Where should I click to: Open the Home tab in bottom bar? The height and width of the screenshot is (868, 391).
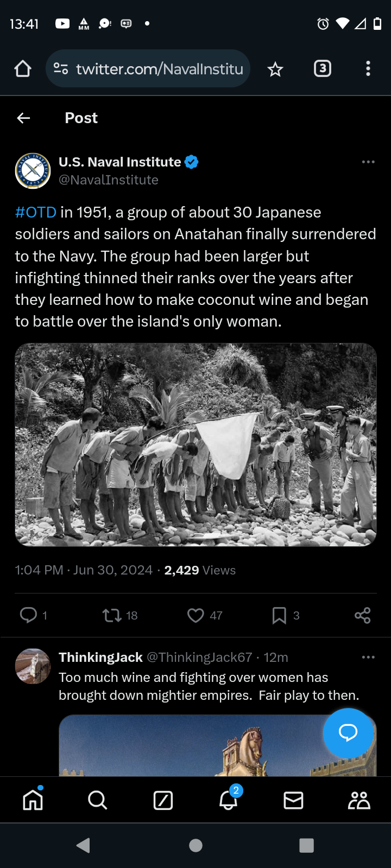click(x=33, y=800)
